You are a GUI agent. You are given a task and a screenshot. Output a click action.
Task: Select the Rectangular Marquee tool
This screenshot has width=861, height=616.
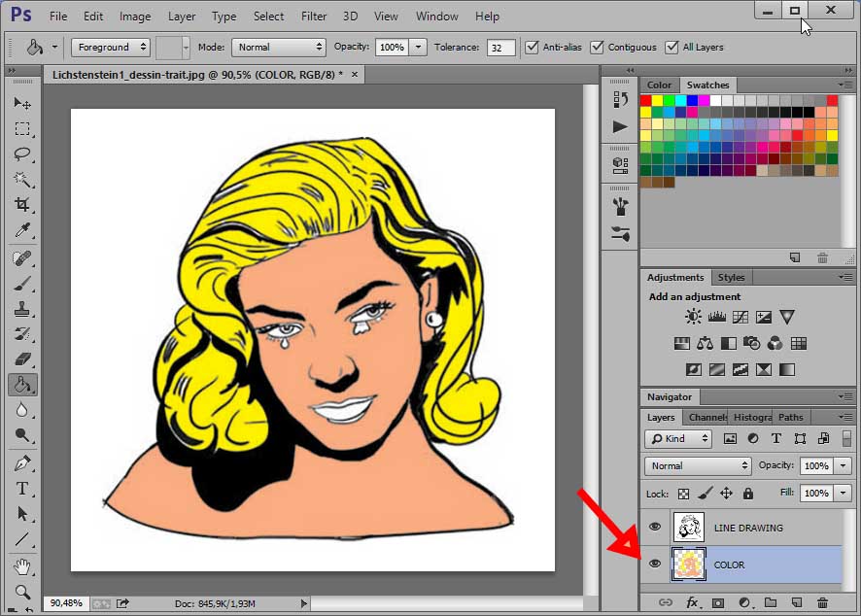[22, 129]
